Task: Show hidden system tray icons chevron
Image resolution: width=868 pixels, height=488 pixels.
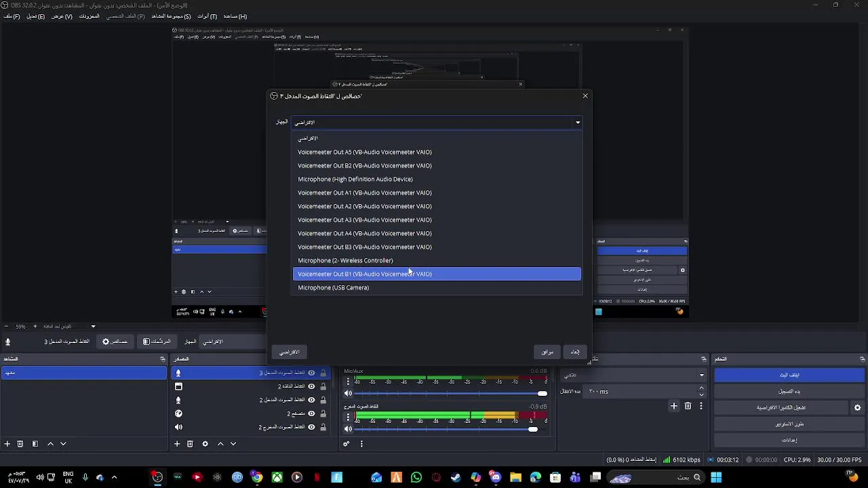Action: point(114,477)
